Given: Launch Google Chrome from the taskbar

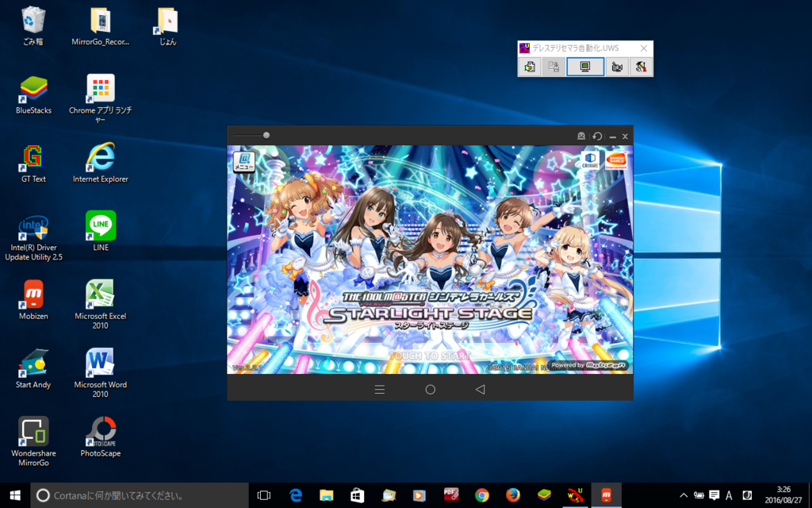Looking at the screenshot, I should coord(482,495).
